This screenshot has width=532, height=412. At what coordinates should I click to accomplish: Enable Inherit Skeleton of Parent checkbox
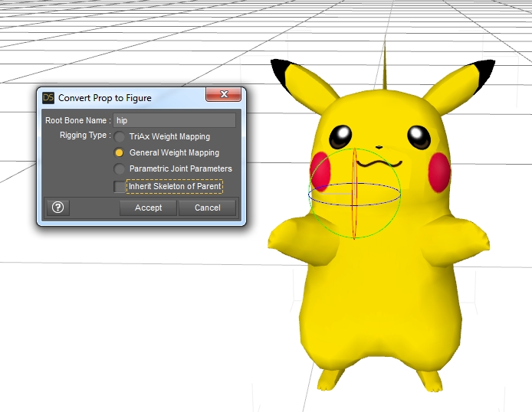(120, 186)
